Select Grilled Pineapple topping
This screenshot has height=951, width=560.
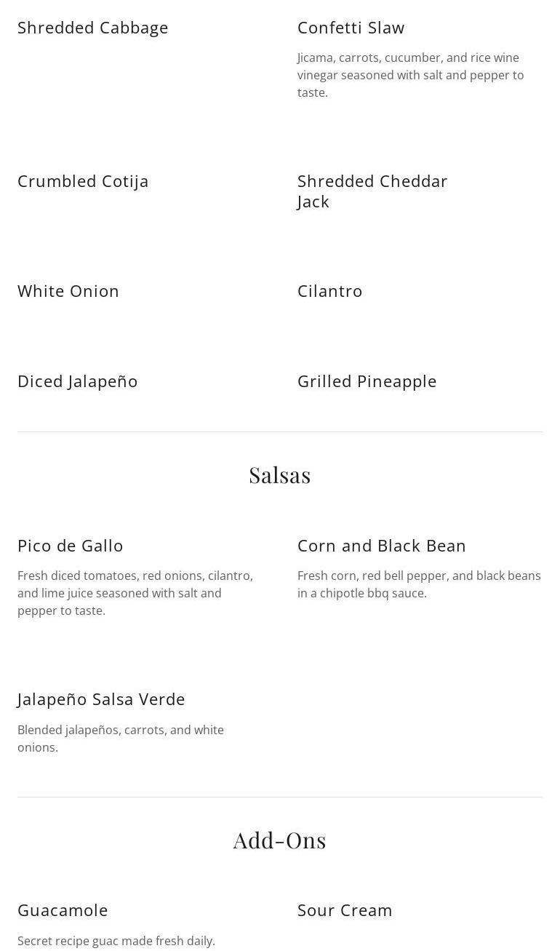367,381
